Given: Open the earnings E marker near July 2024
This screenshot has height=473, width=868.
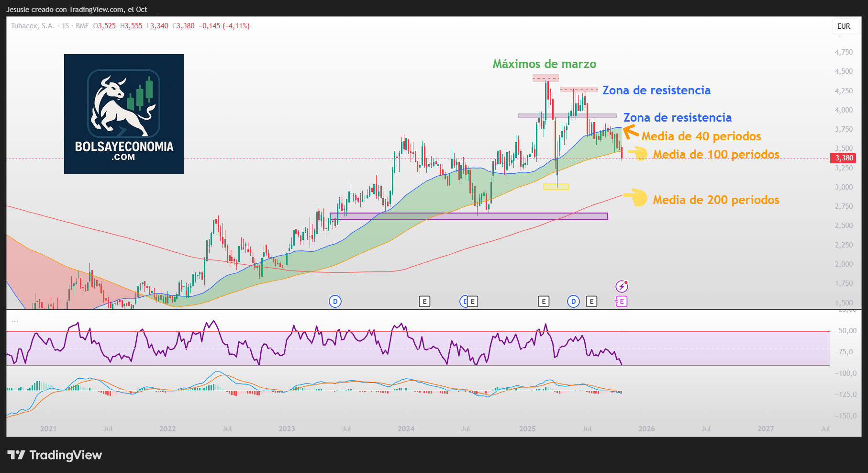Looking at the screenshot, I should coord(473,302).
